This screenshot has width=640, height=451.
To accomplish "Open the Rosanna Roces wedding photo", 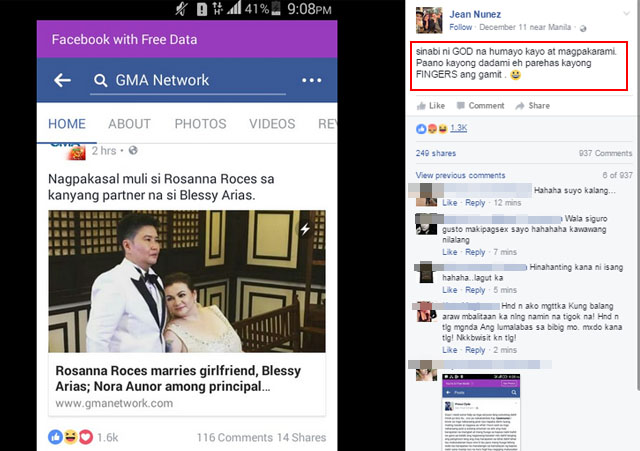I will coord(187,281).
